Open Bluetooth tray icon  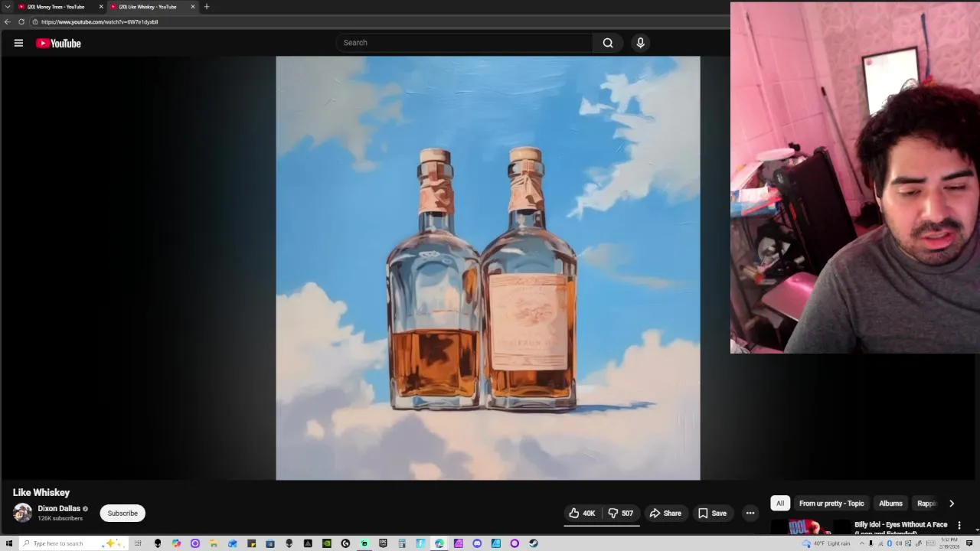(890, 543)
